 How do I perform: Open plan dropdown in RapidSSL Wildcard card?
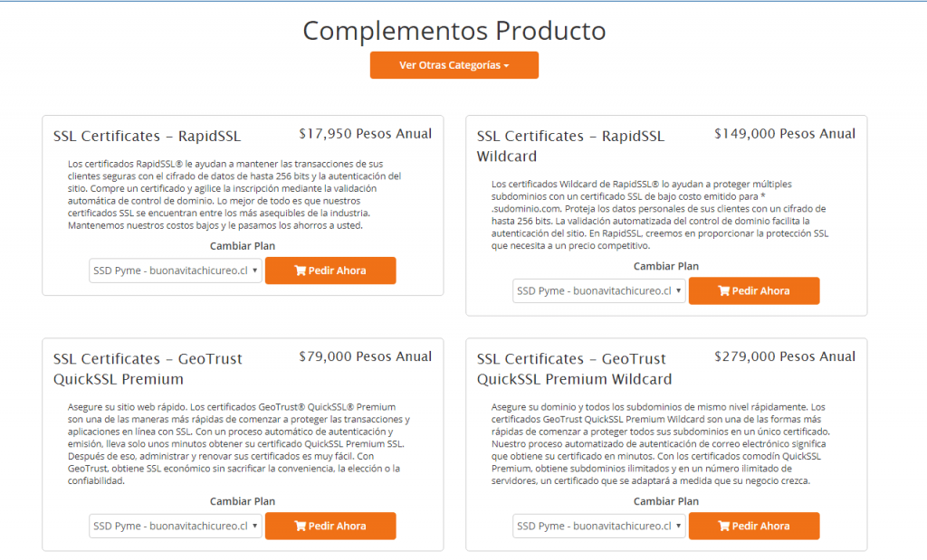[599, 291]
